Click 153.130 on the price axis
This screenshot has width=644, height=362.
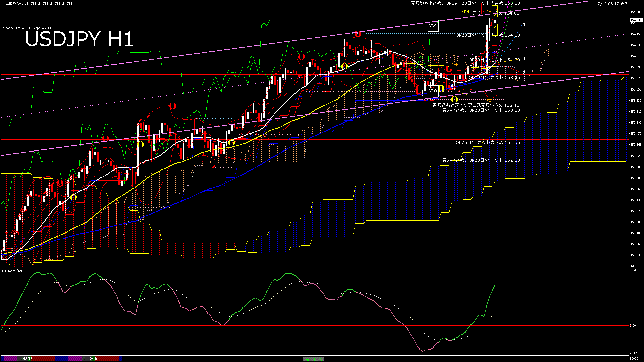point(636,100)
